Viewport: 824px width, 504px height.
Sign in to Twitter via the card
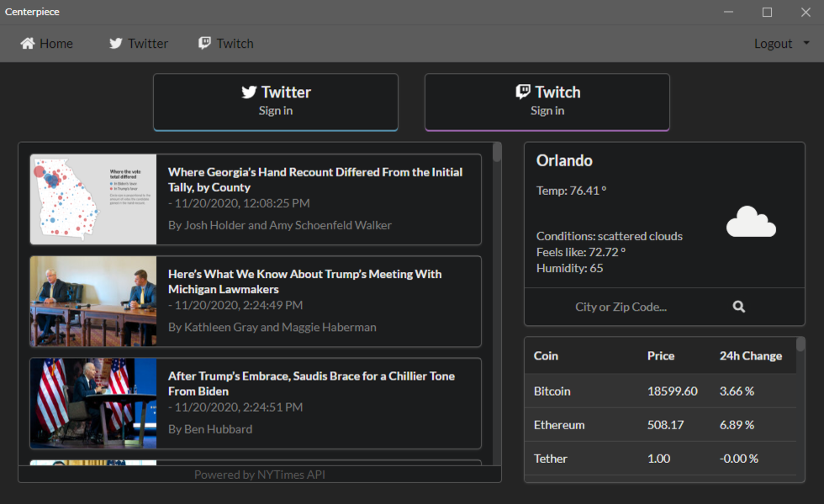click(x=276, y=102)
